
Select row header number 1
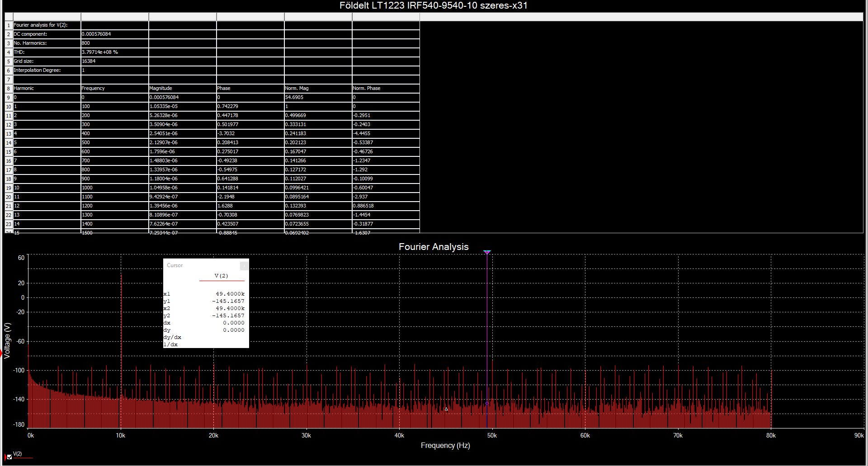[9, 25]
